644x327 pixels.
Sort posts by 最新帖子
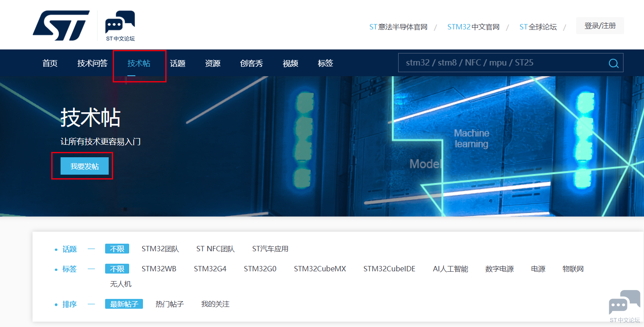point(124,304)
